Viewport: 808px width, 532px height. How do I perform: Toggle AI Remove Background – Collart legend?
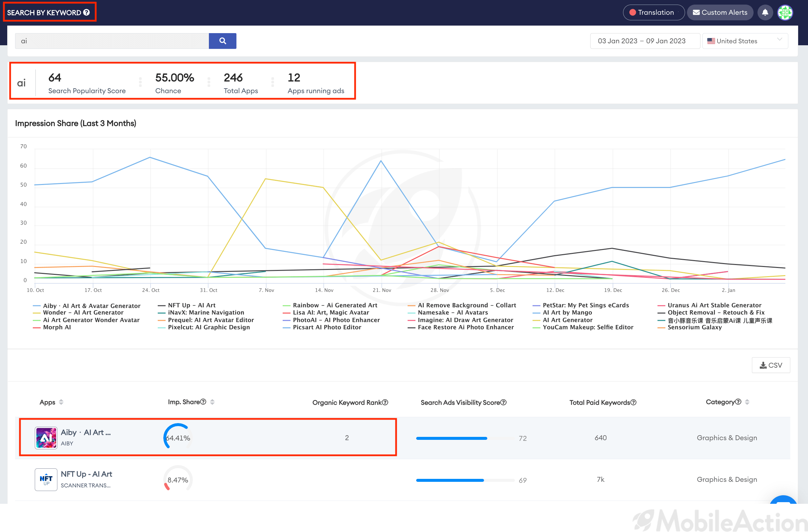[x=462, y=305]
